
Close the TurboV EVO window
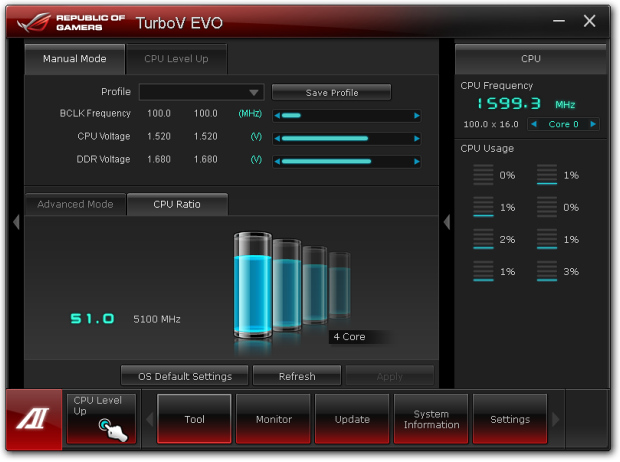coord(590,21)
